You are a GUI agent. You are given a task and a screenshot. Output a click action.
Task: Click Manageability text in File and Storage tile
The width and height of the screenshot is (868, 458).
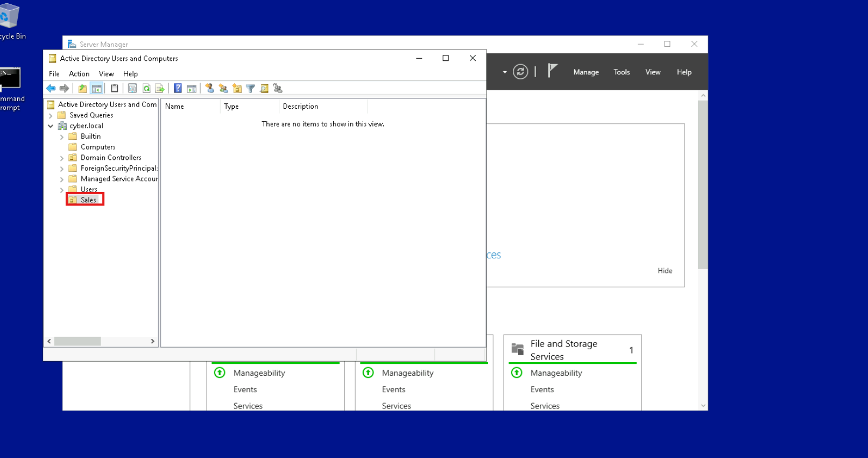(x=556, y=373)
